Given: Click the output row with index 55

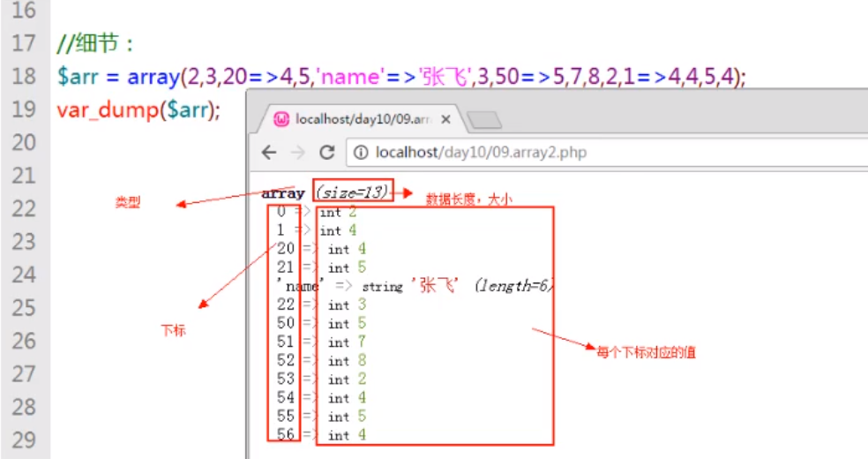Looking at the screenshot, I should pos(321,417).
